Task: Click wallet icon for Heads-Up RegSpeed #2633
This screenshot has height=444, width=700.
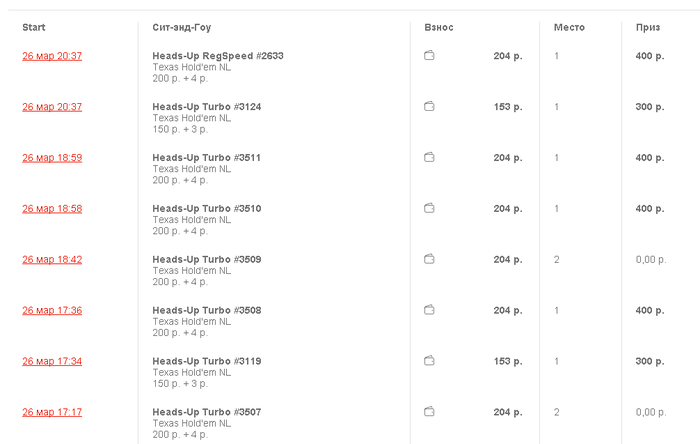Action: 429,55
